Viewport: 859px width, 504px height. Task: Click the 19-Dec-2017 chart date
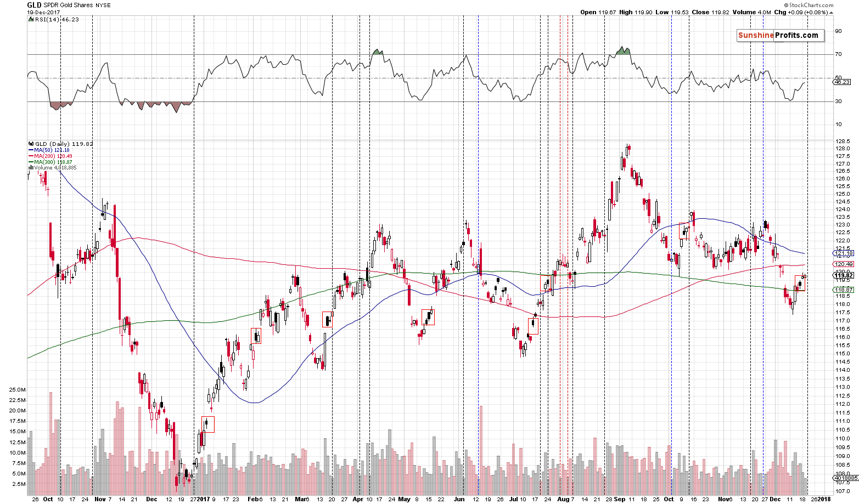[43, 12]
